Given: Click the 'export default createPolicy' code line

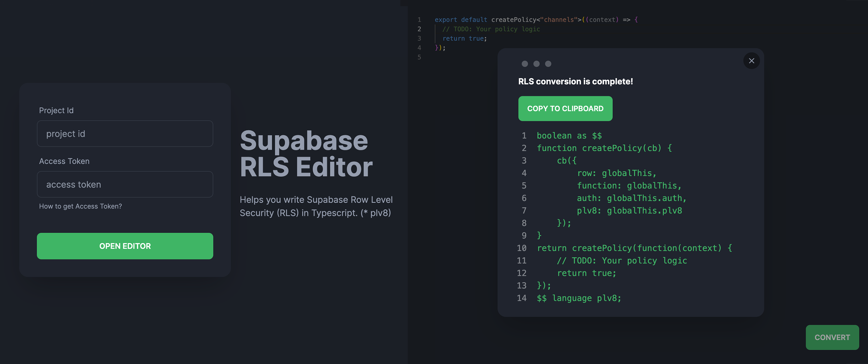Looking at the screenshot, I should click(536, 19).
